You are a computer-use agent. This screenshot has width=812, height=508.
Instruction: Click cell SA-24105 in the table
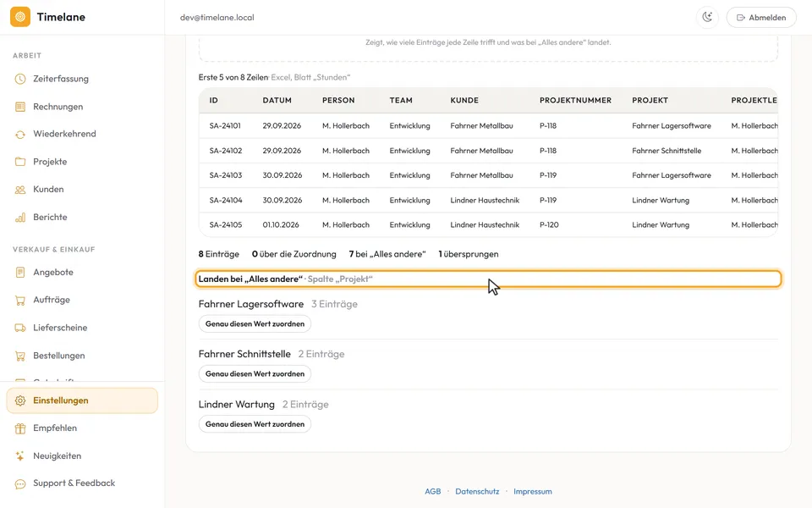(225, 225)
